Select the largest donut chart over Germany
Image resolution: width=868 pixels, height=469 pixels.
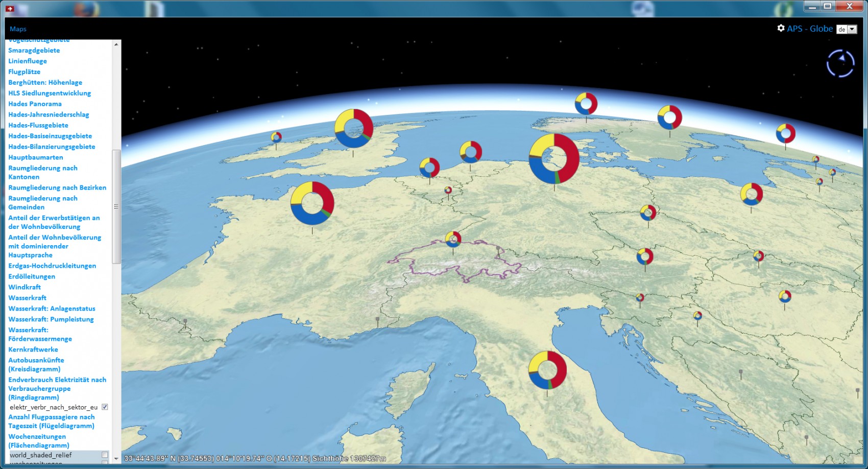coord(554,159)
